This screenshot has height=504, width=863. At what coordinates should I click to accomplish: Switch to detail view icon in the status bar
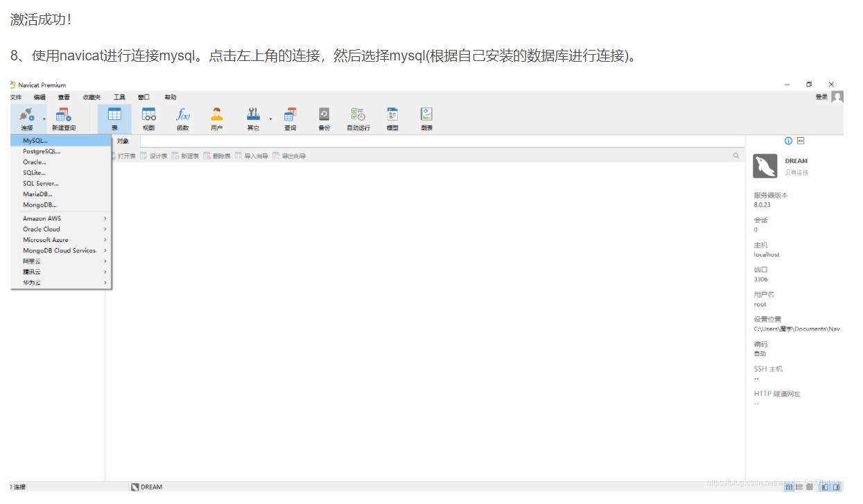click(809, 487)
